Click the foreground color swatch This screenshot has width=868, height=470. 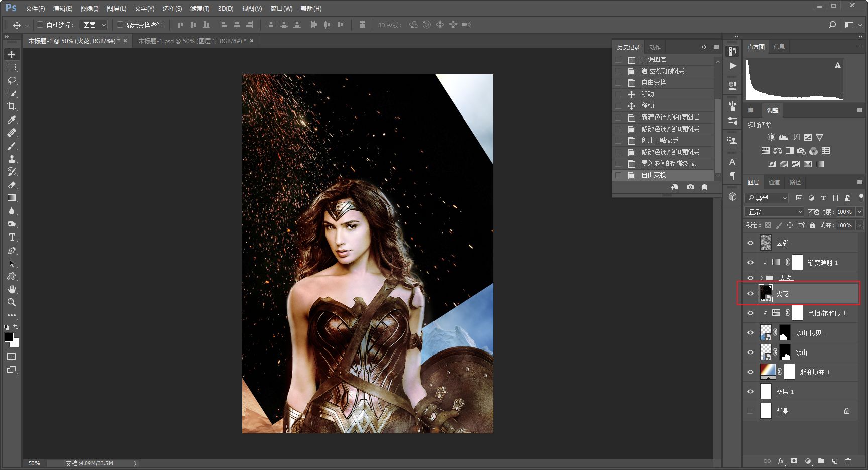(9, 337)
